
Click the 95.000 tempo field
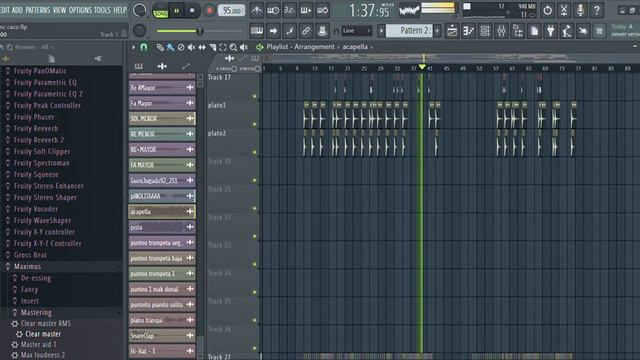point(231,11)
